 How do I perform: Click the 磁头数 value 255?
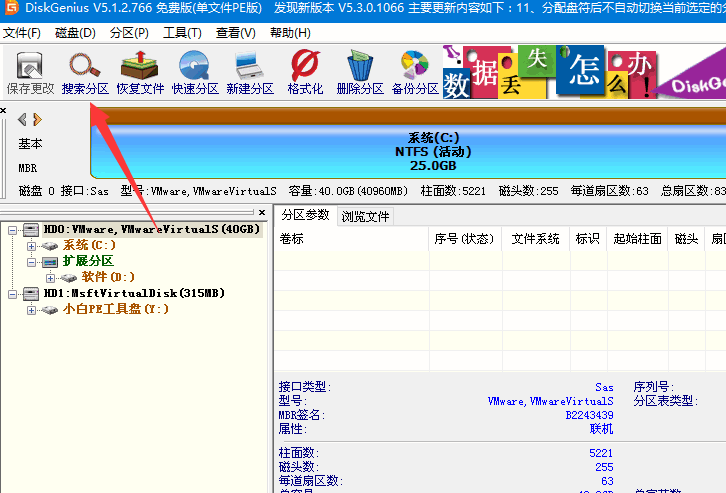tap(604, 467)
